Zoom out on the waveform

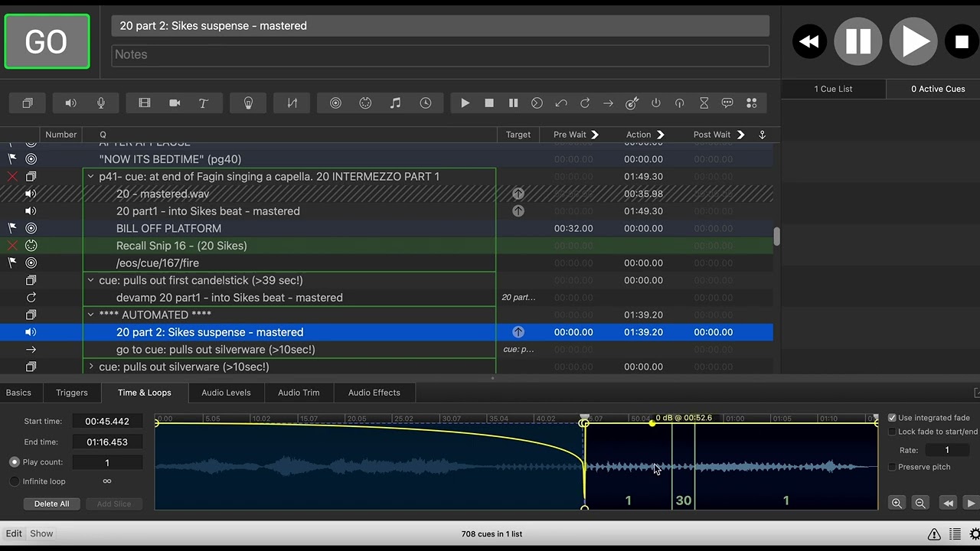point(920,503)
